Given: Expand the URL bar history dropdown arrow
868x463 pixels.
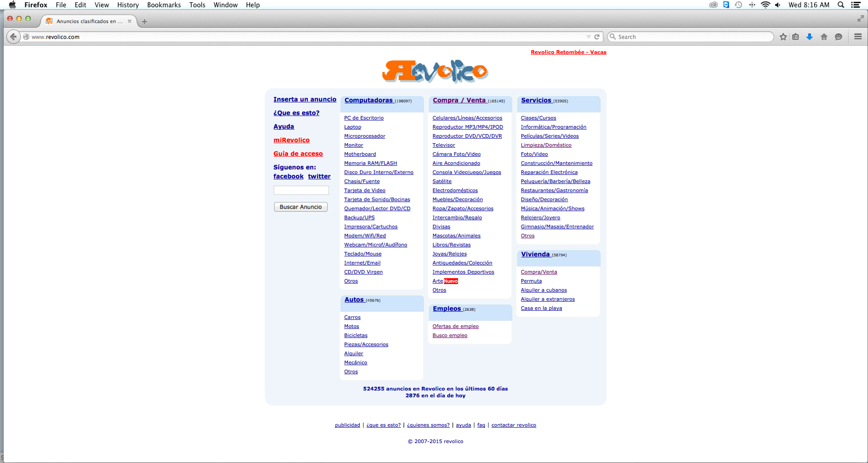Looking at the screenshot, I should 588,37.
